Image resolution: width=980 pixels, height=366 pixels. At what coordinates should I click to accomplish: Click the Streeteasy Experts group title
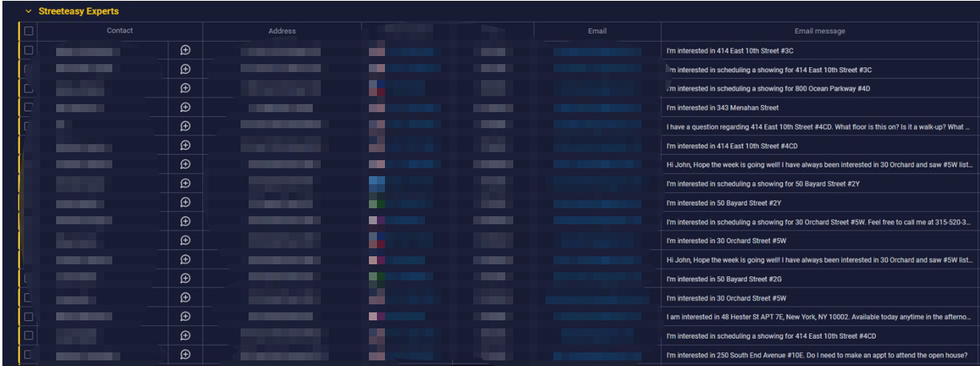click(79, 12)
